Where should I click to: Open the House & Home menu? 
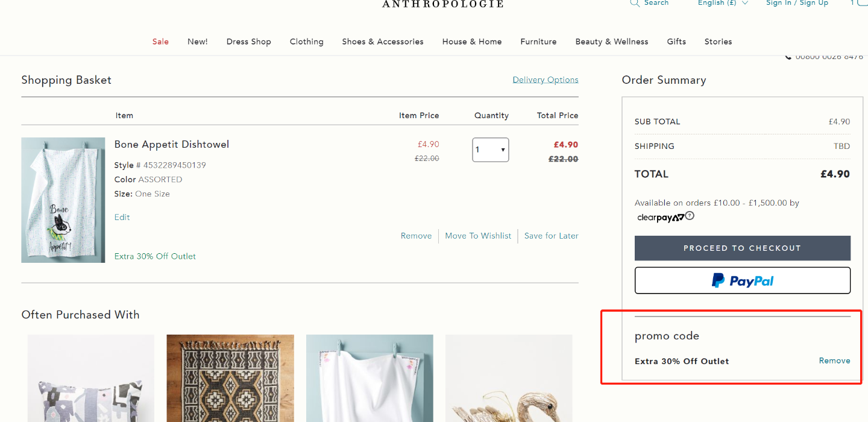pos(472,42)
